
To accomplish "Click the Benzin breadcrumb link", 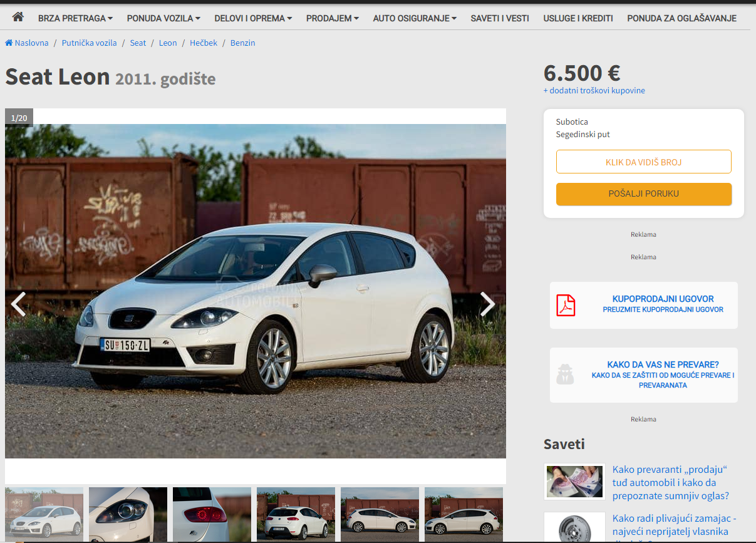I will pyautogui.click(x=242, y=43).
